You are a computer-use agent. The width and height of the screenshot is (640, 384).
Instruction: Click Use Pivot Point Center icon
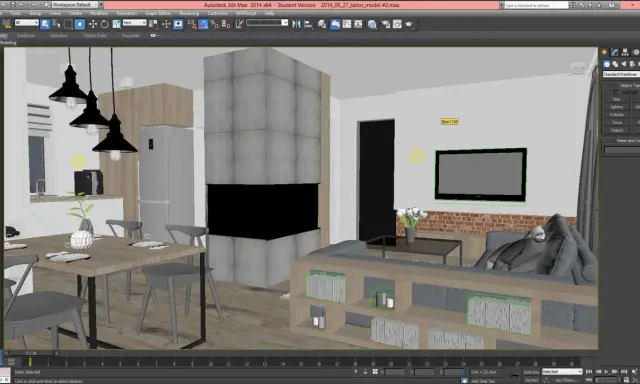pos(153,24)
